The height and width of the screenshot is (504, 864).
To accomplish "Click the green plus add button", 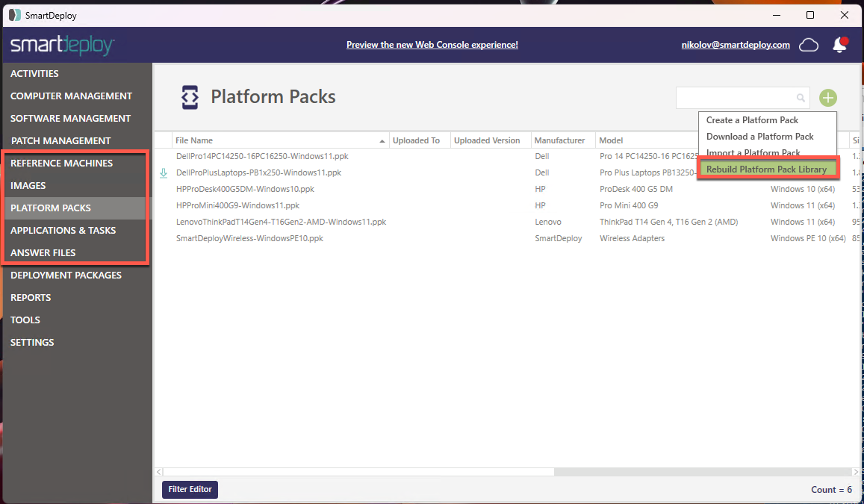I will tap(827, 98).
